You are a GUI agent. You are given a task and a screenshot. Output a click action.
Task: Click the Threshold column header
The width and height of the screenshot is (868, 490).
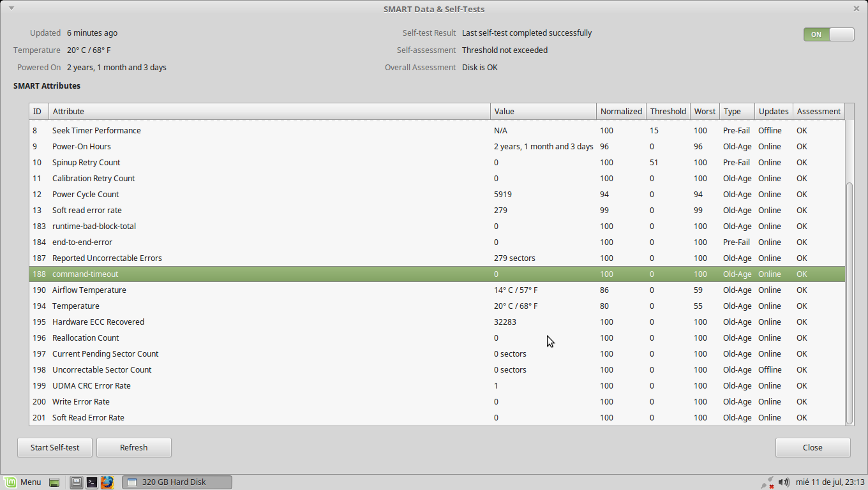coord(668,112)
